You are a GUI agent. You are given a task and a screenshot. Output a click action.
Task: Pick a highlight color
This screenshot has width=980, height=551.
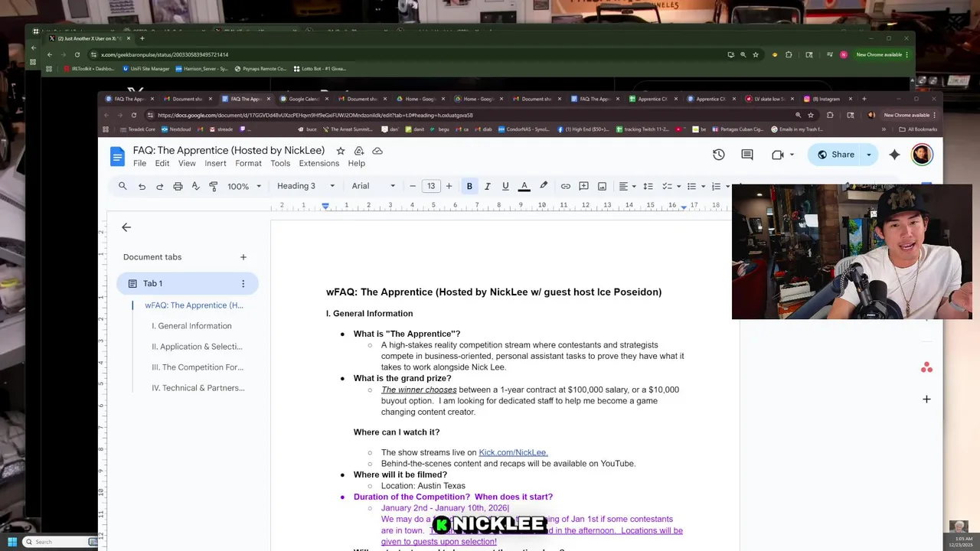point(544,186)
